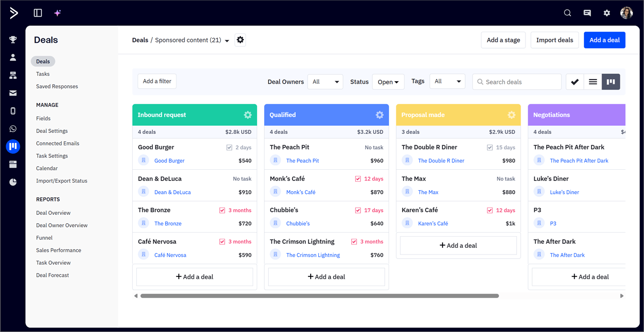This screenshot has width=644, height=332.
Task: Open the AI sparkle assistant icon
Action: click(57, 13)
